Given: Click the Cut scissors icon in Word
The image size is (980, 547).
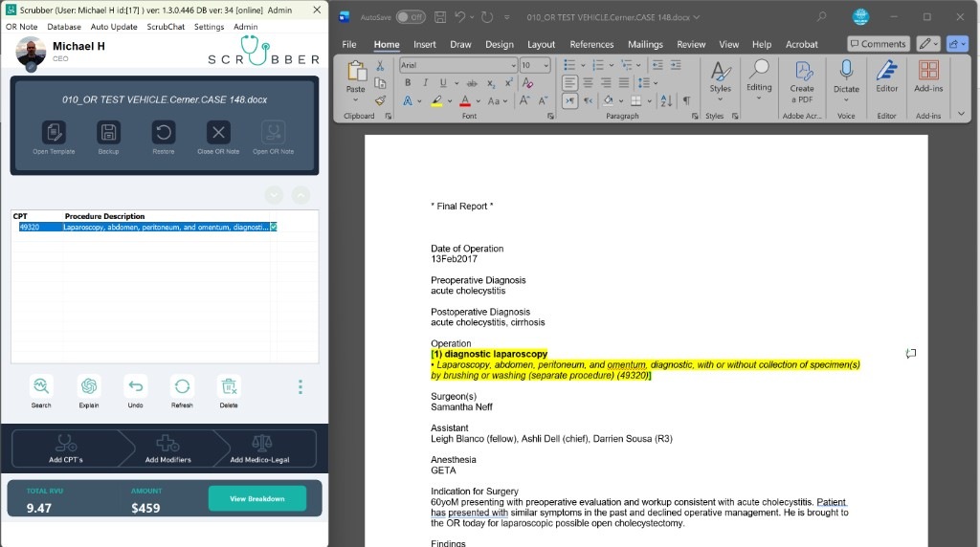Looking at the screenshot, I should tap(380, 66).
